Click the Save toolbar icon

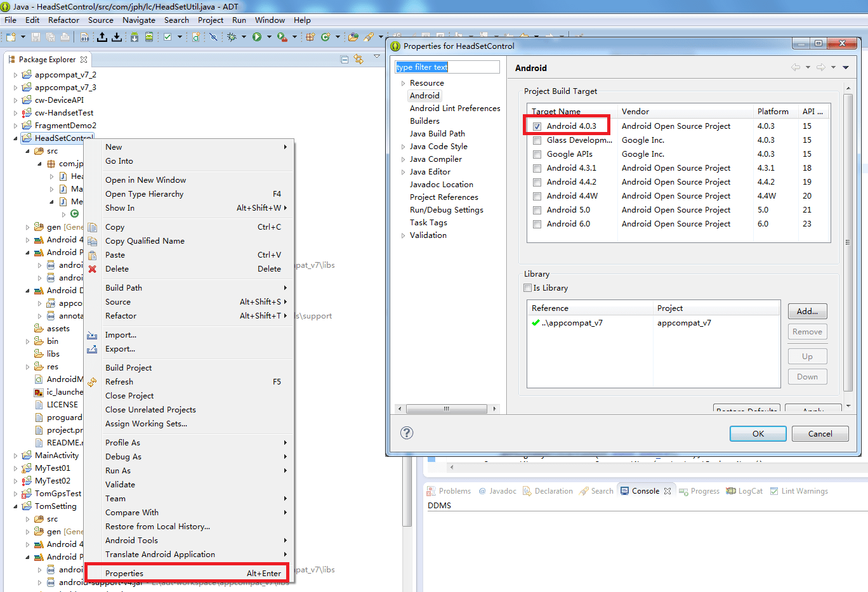(36, 37)
